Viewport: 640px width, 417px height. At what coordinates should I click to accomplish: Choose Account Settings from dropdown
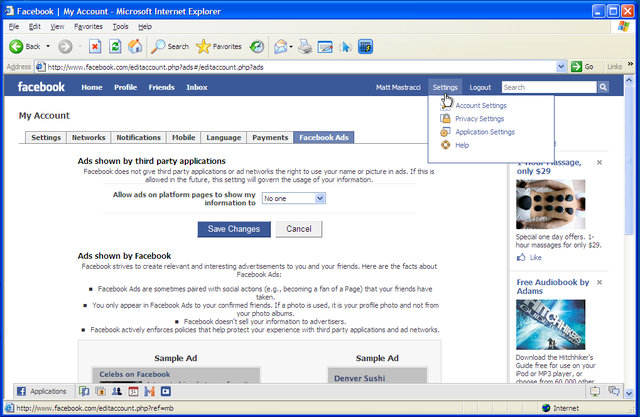(x=481, y=106)
